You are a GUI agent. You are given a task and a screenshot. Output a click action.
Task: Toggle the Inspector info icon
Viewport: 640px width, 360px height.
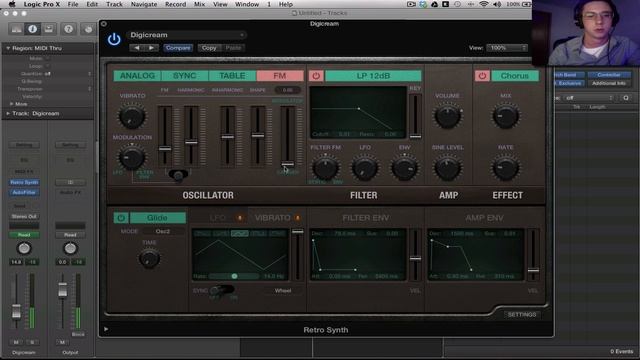pyautogui.click(x=33, y=29)
